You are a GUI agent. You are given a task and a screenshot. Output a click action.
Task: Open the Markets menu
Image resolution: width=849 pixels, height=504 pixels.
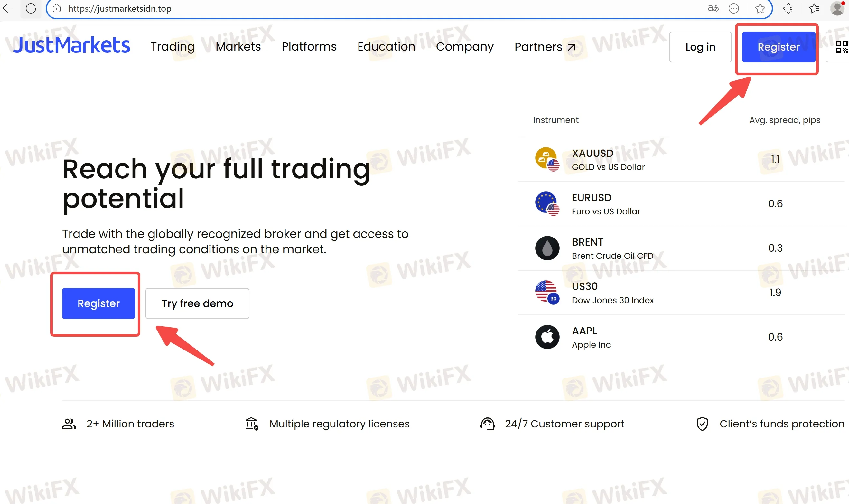[238, 47]
